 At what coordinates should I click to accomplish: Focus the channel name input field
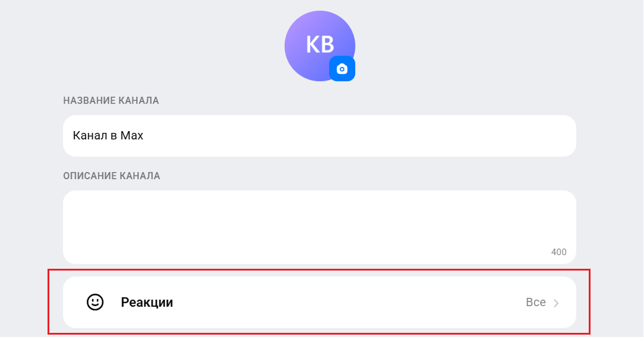[320, 136]
